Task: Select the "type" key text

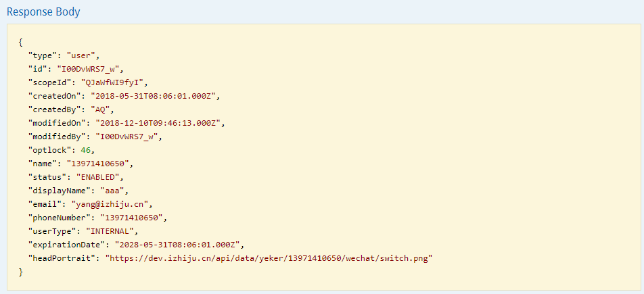Action: pyautogui.click(x=43, y=55)
